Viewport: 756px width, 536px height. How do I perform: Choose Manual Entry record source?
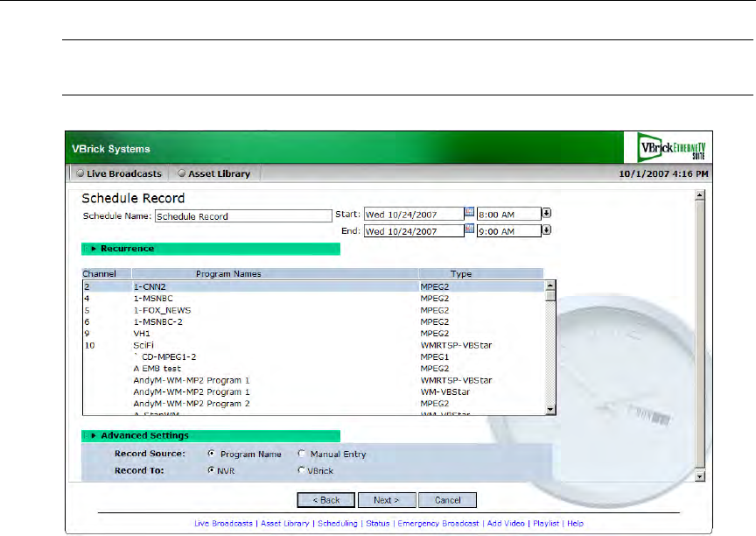click(302, 455)
